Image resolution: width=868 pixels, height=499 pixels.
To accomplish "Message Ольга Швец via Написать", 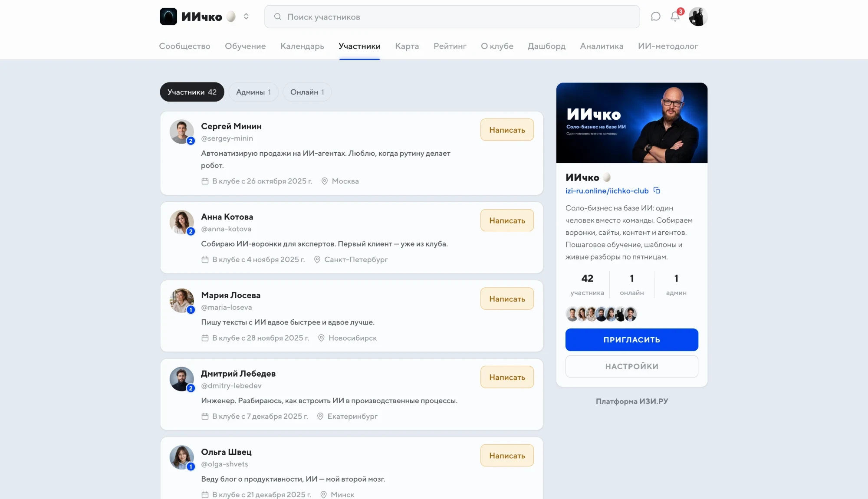I will [x=507, y=456].
